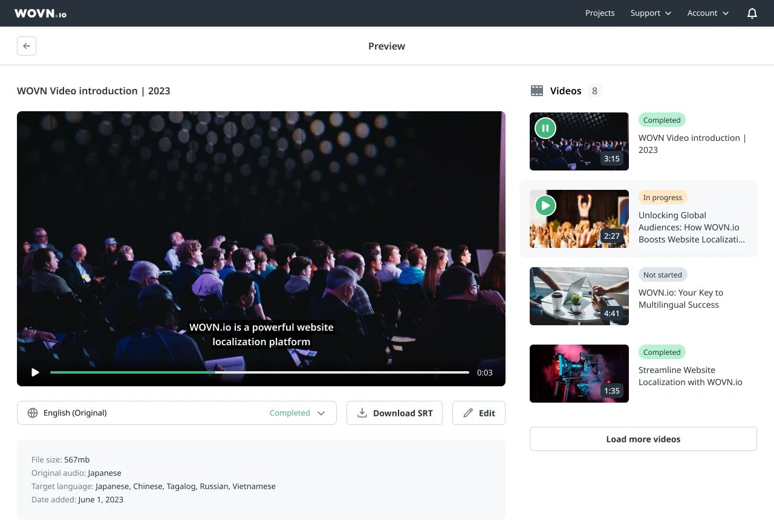Go back using the arrow button

click(27, 46)
